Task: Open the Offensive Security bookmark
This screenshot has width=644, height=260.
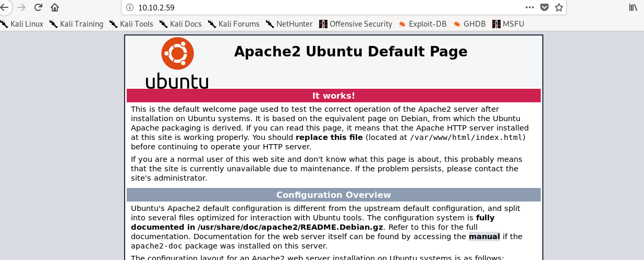Action: coord(356,24)
